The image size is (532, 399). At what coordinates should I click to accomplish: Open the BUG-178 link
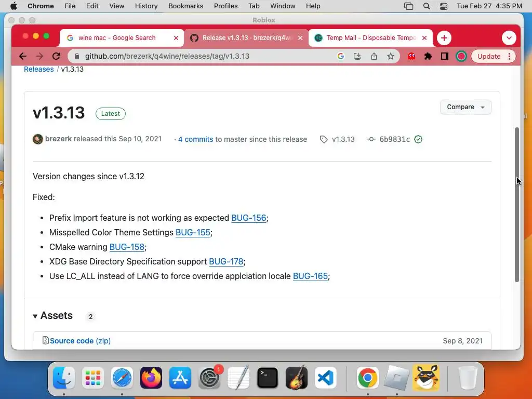(226, 262)
